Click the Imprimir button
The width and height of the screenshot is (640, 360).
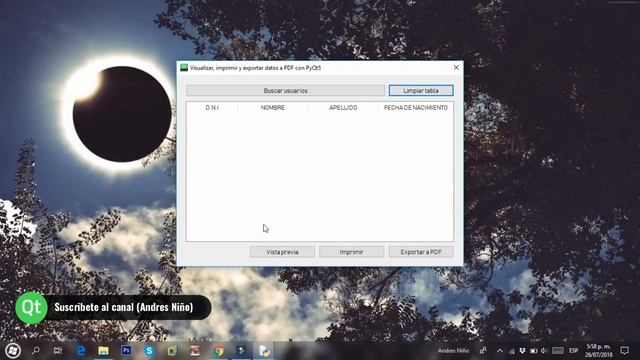tap(351, 252)
